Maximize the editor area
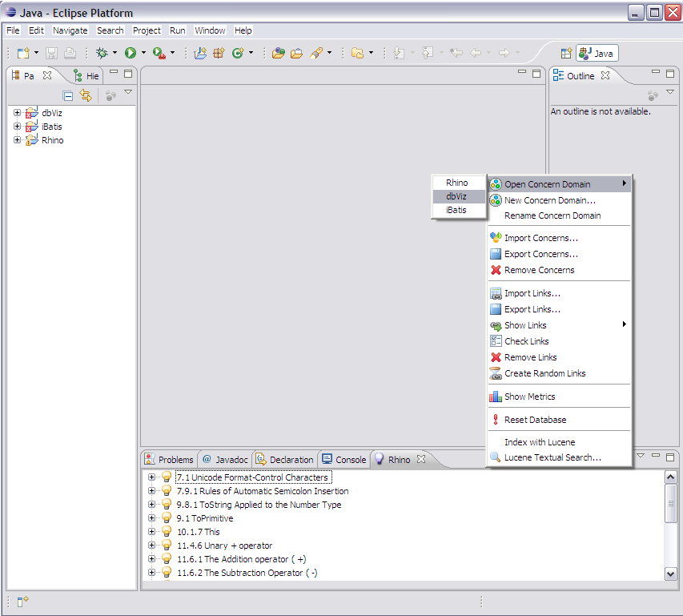This screenshot has width=683, height=616. click(x=536, y=74)
